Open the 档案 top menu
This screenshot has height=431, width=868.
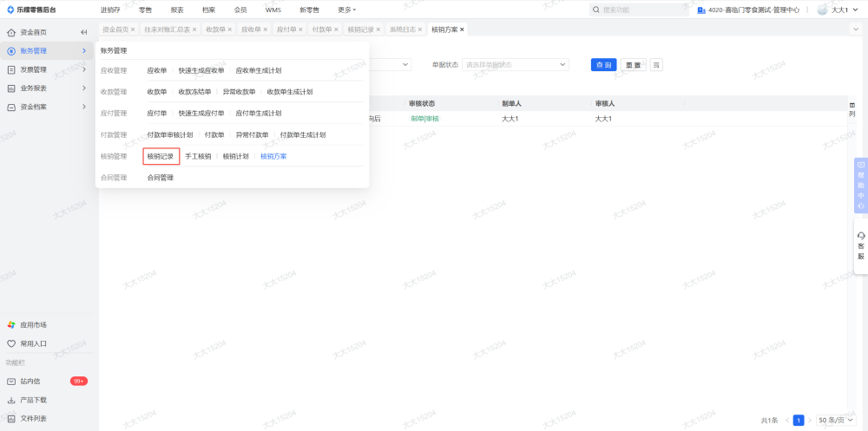[x=208, y=10]
